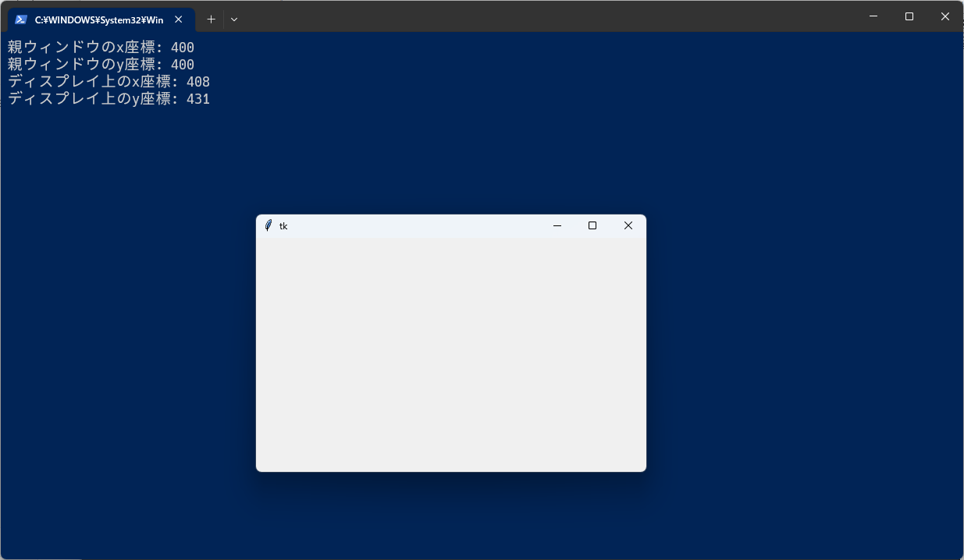Image resolution: width=964 pixels, height=560 pixels.
Task: Expand the terminal tab options menu
Action: click(233, 19)
